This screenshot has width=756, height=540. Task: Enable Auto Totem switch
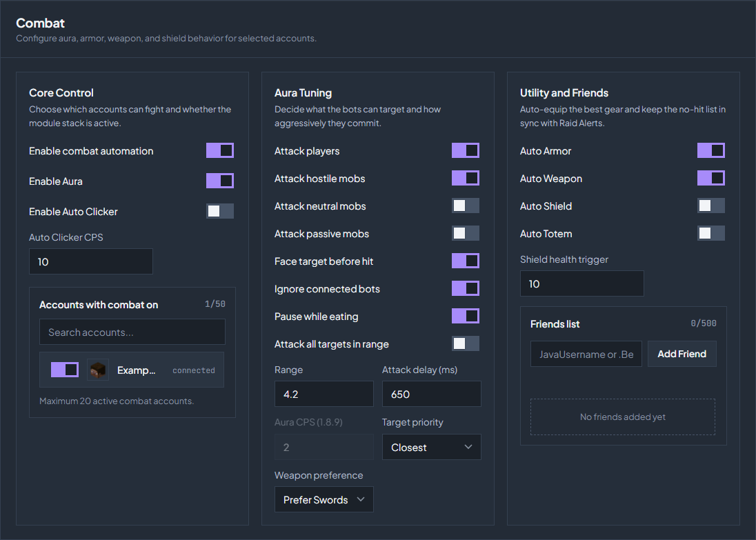710,233
